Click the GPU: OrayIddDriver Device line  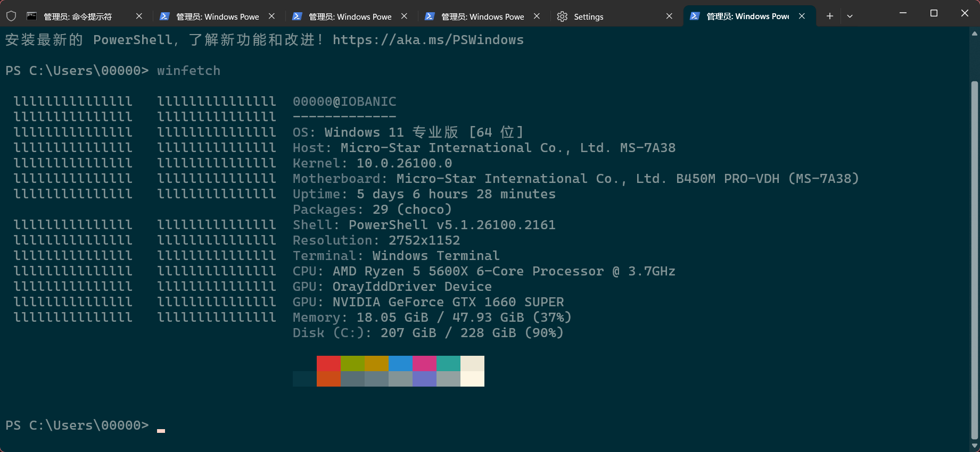pyautogui.click(x=392, y=287)
